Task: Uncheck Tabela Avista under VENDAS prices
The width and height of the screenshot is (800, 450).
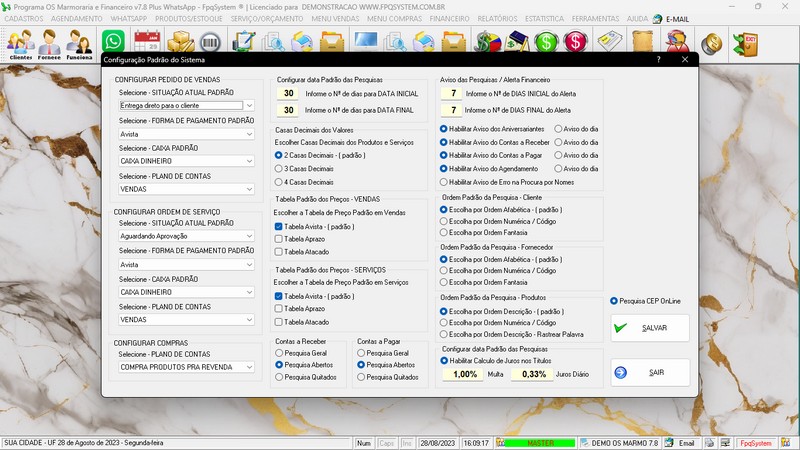Action: pyautogui.click(x=314, y=227)
